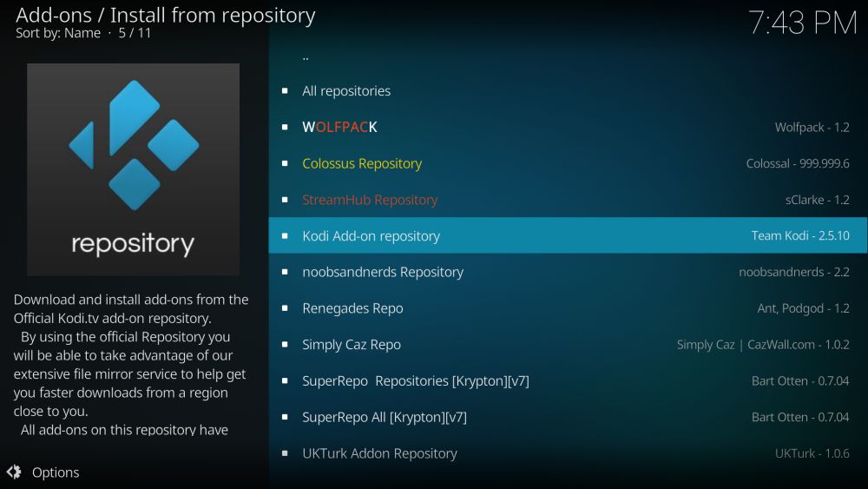Click bullet icon beside UKTurk Addon Repository
868x489 pixels.
click(x=285, y=453)
